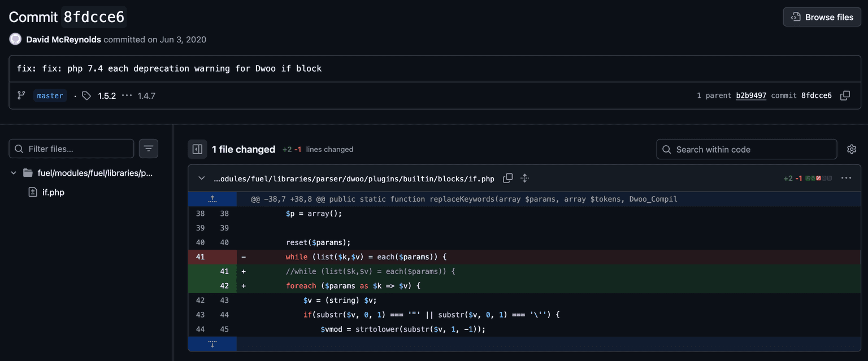
Task: Copy the if.php file path
Action: pyautogui.click(x=507, y=179)
